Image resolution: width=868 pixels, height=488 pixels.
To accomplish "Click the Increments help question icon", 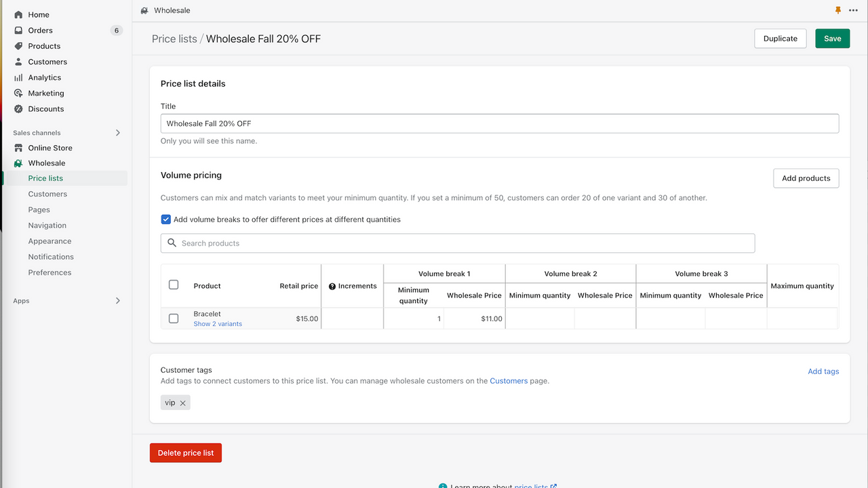I will (332, 286).
